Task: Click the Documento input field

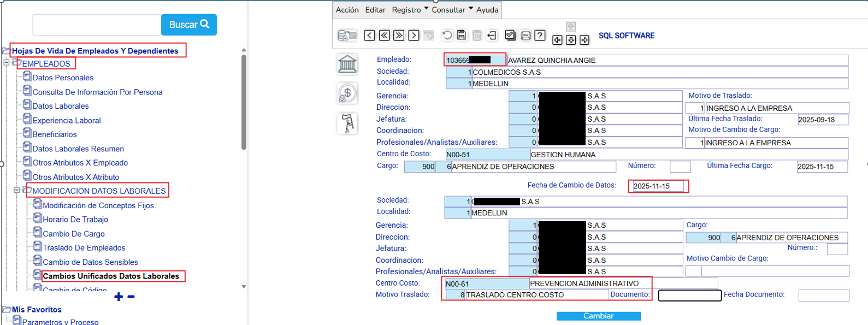Action: click(x=689, y=296)
